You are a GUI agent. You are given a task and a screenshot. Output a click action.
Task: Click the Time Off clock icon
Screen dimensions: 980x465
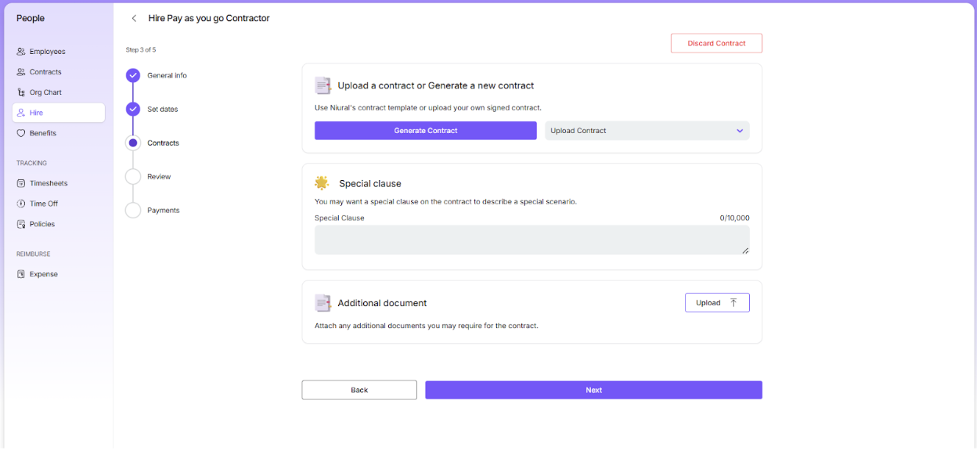click(x=21, y=204)
